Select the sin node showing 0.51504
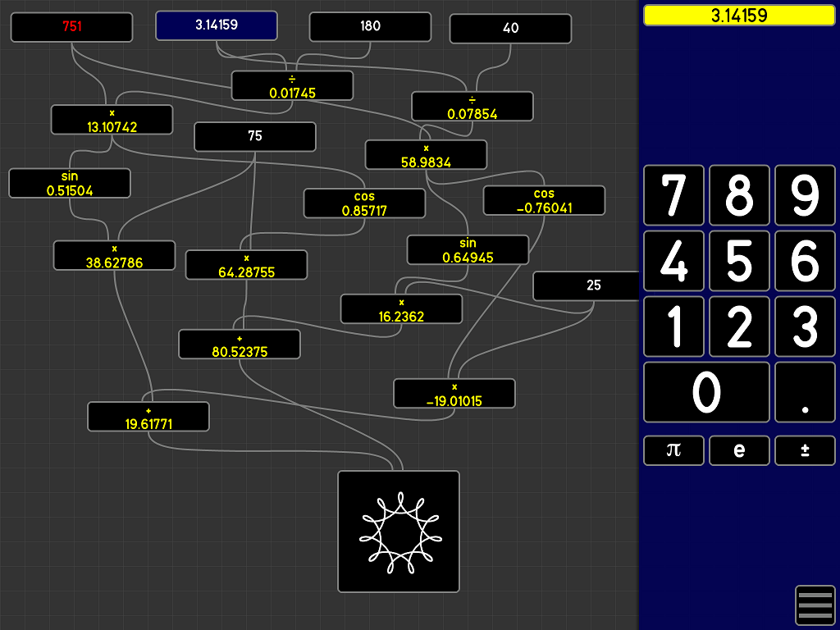 pyautogui.click(x=70, y=184)
